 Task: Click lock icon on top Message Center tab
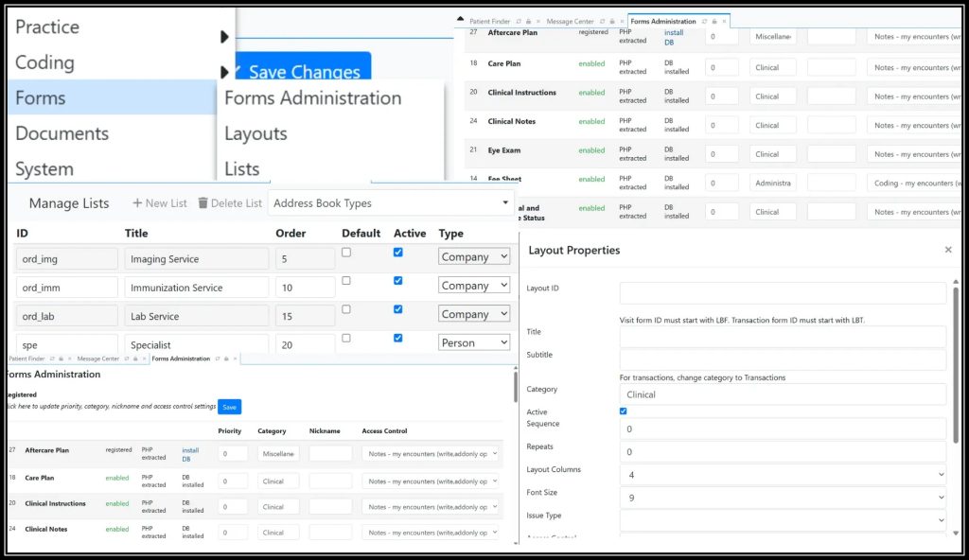point(612,21)
